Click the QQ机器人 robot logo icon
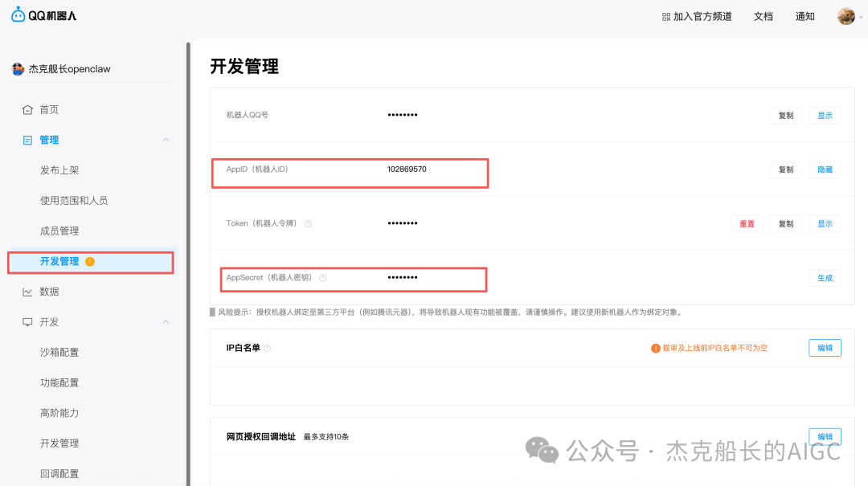The image size is (868, 486). (x=18, y=14)
